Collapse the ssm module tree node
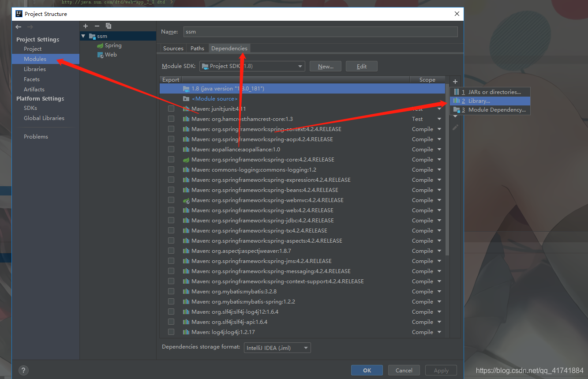This screenshot has height=379, width=588. (x=83, y=36)
